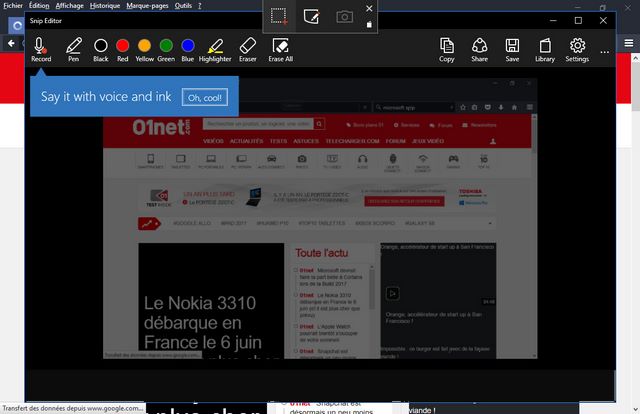Open Snip Editor Settings
The image size is (640, 414).
[577, 48]
